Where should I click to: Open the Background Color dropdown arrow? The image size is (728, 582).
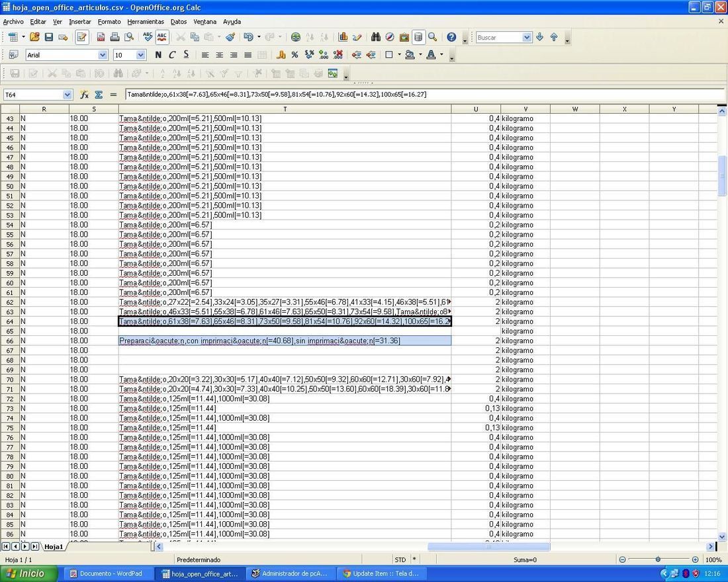[x=420, y=55]
